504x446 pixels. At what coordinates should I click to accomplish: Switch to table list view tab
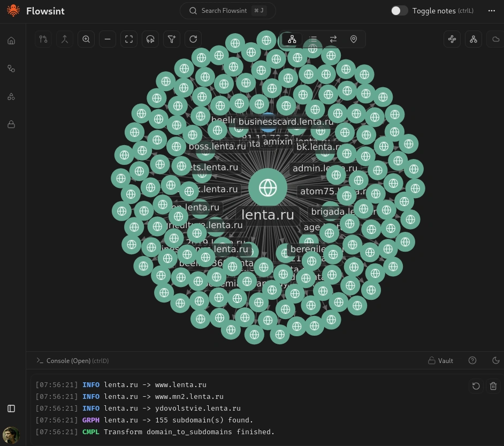[x=313, y=39]
